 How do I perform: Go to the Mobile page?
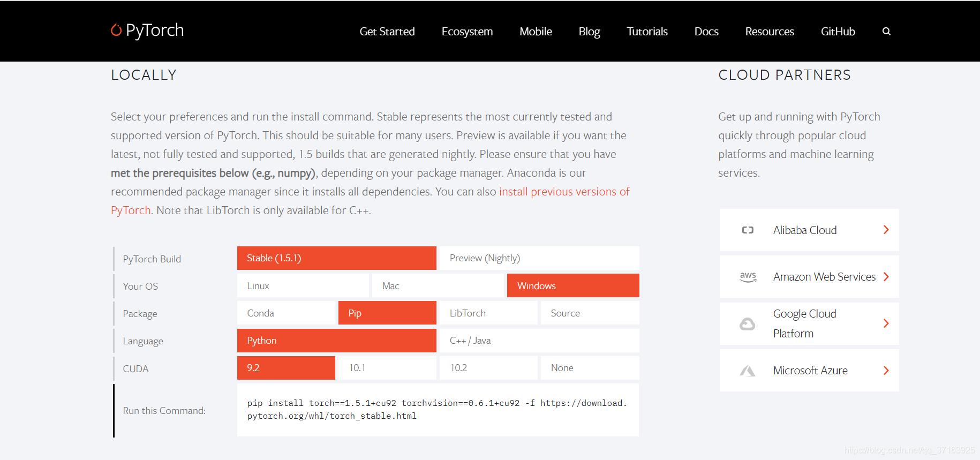(536, 32)
